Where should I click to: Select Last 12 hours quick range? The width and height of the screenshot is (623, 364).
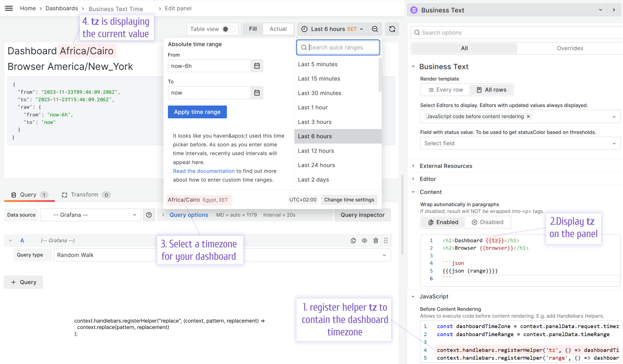coord(337,151)
